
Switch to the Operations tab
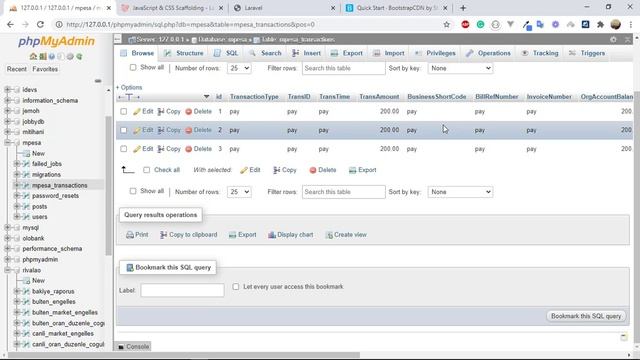[489, 53]
